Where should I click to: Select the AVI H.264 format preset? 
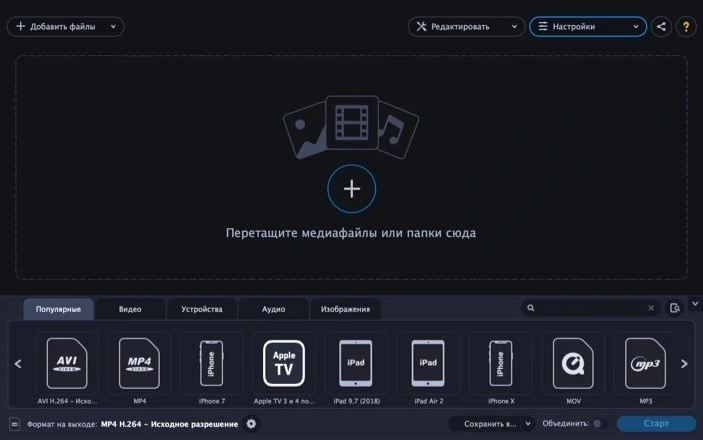(67, 364)
